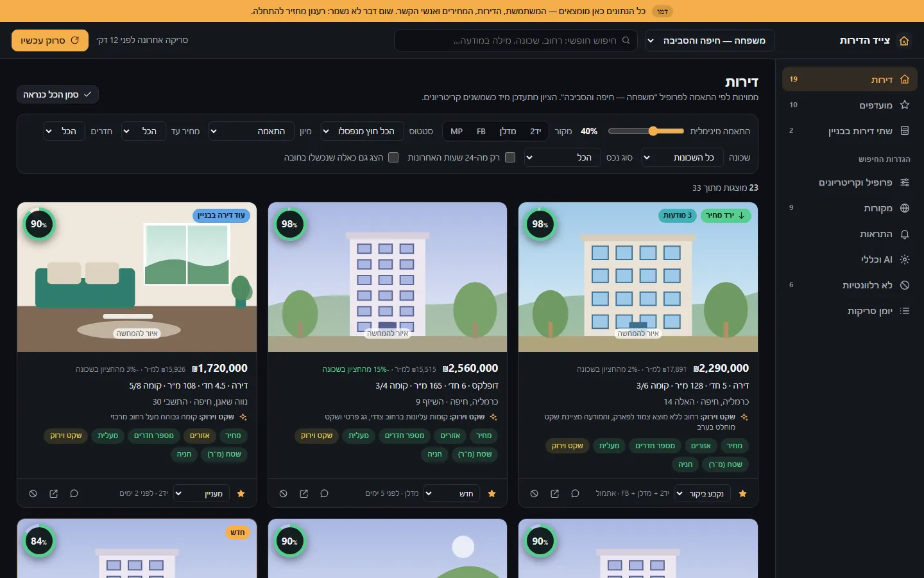924x578 pixels.
Task: Open the מיון sort dropdown showing התאמה
Action: [x=252, y=131]
